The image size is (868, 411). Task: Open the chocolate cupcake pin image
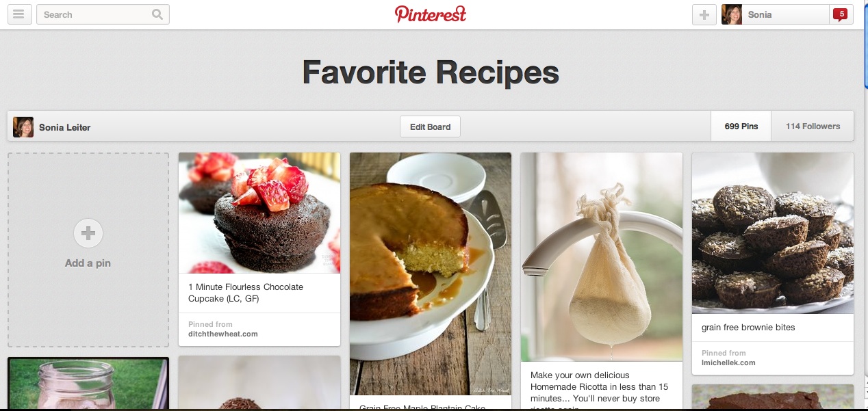[259, 213]
